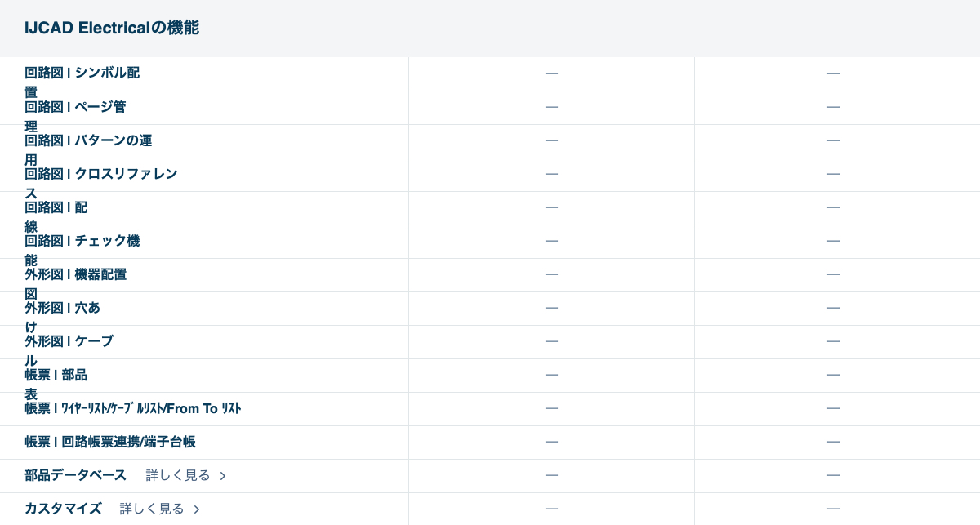Select the 外形図 | 機器配置図 row label
This screenshot has height=525, width=980.
pyautogui.click(x=75, y=274)
